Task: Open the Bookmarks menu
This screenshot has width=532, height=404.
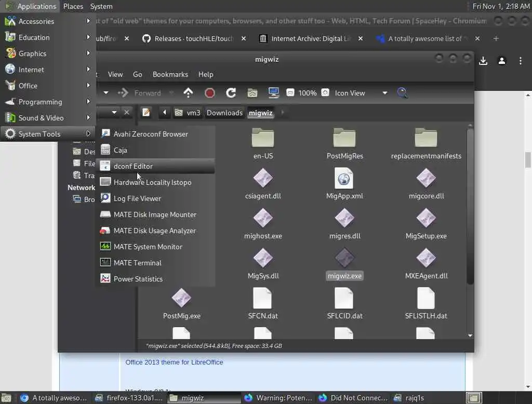Action: click(170, 74)
